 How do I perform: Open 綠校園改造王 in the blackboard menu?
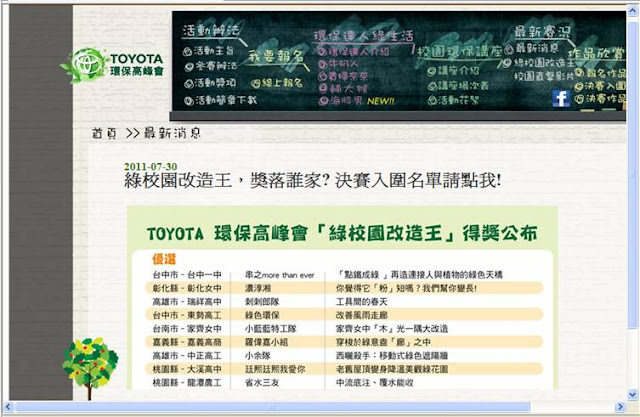pyautogui.click(x=538, y=62)
